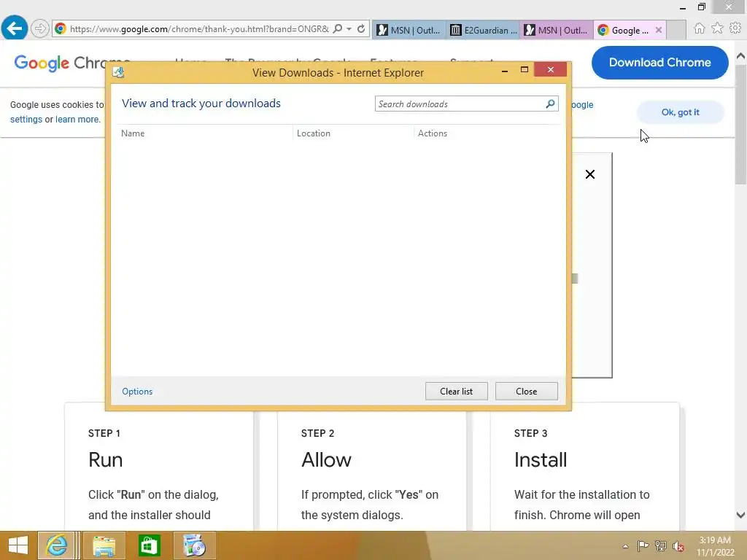
Task: Click the Download Chrome button
Action: 659,63
